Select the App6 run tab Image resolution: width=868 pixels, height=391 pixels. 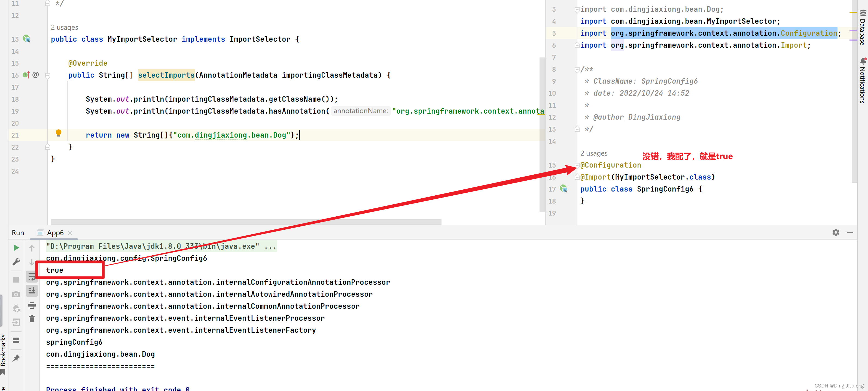coord(55,233)
